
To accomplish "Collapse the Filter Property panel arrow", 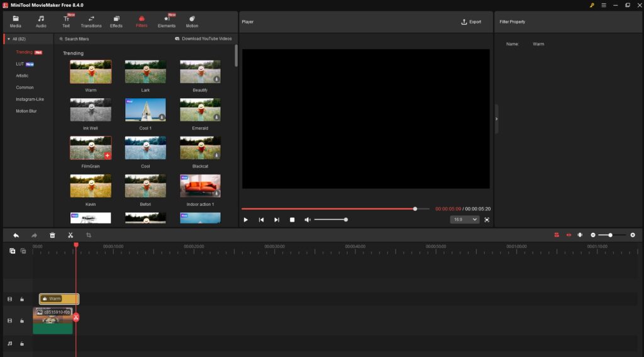I will (497, 119).
